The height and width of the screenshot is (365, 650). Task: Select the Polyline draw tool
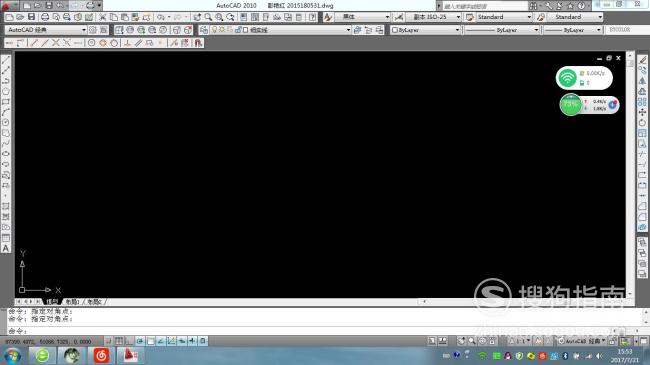[6, 81]
